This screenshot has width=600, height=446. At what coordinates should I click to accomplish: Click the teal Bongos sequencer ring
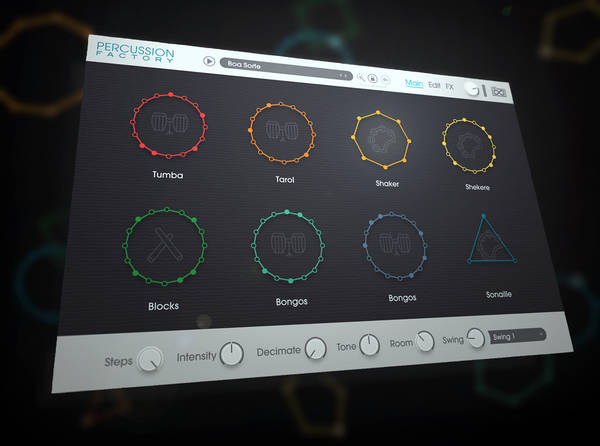click(x=288, y=247)
